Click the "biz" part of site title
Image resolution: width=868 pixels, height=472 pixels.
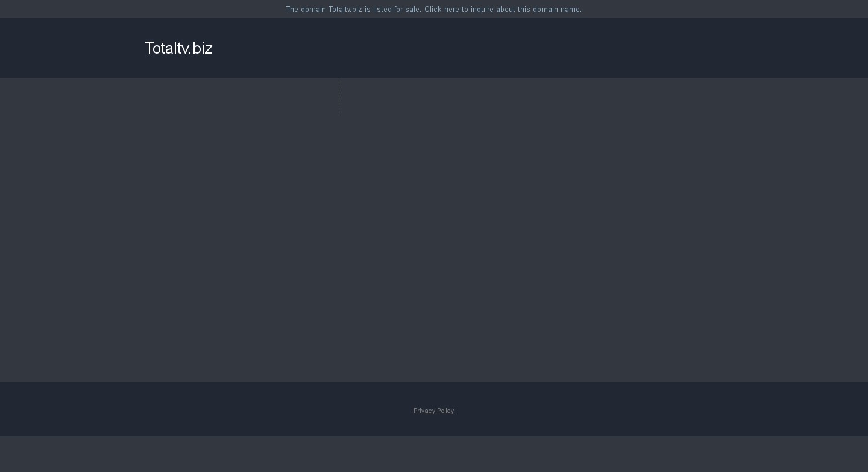[203, 48]
